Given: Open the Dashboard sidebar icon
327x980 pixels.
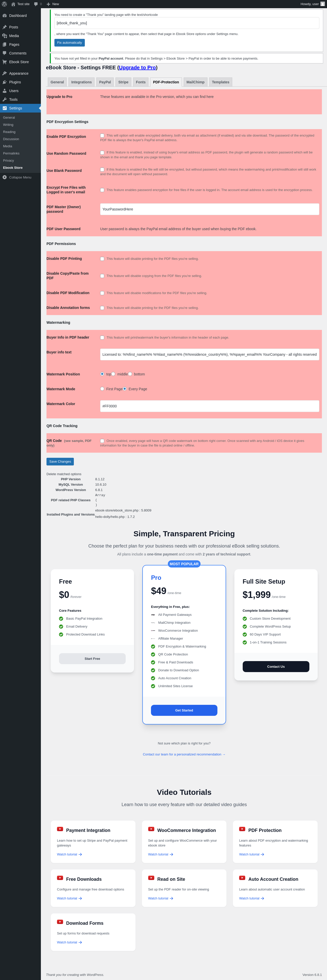Looking at the screenshot, I should pyautogui.click(x=5, y=16).
